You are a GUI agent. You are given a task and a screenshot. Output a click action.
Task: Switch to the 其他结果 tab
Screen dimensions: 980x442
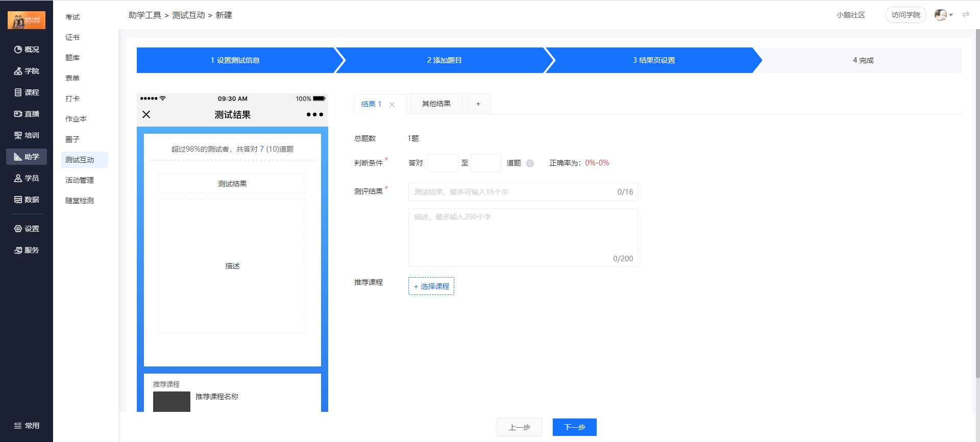coord(436,104)
